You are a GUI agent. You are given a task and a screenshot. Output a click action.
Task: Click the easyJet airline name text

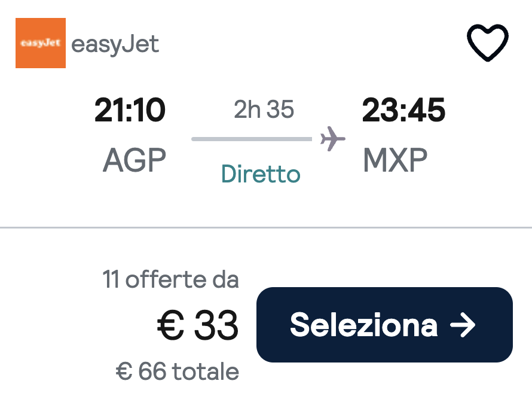[115, 44]
